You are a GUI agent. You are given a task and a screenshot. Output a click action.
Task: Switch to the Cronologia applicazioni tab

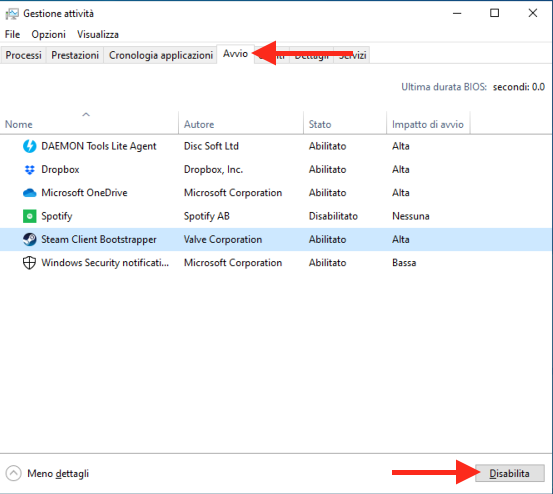(160, 55)
